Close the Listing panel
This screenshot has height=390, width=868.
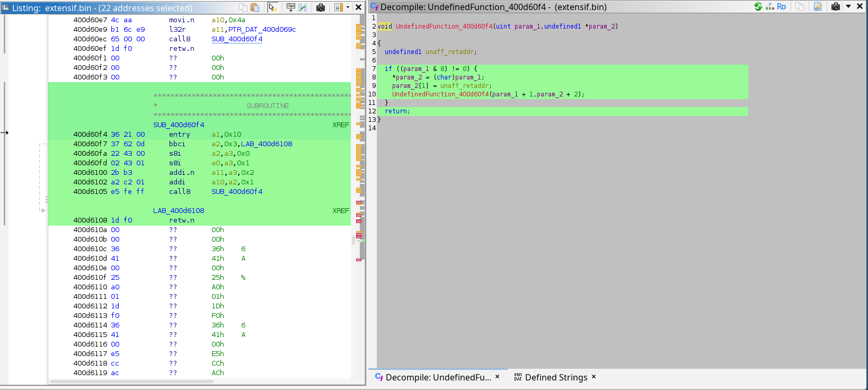click(358, 7)
